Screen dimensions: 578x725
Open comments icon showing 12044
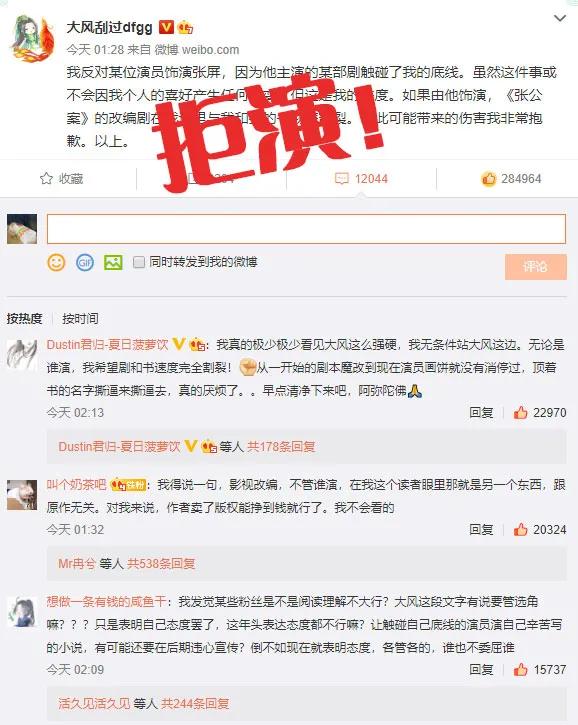click(x=341, y=178)
